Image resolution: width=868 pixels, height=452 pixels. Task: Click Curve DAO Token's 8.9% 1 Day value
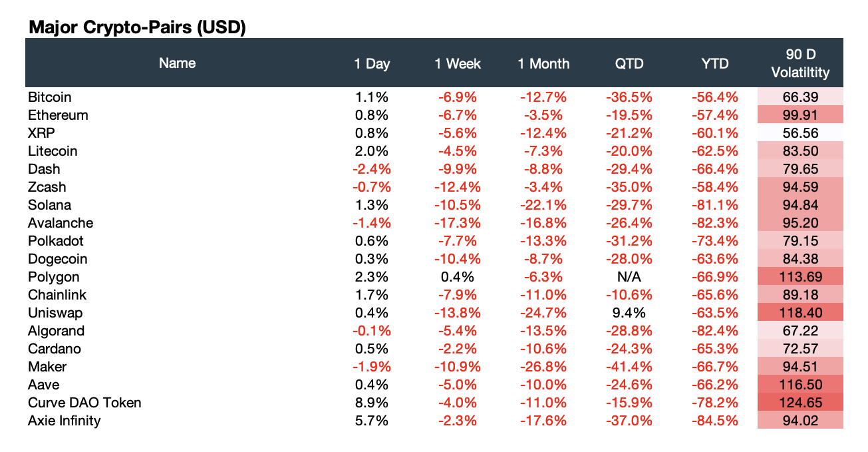tap(371, 403)
